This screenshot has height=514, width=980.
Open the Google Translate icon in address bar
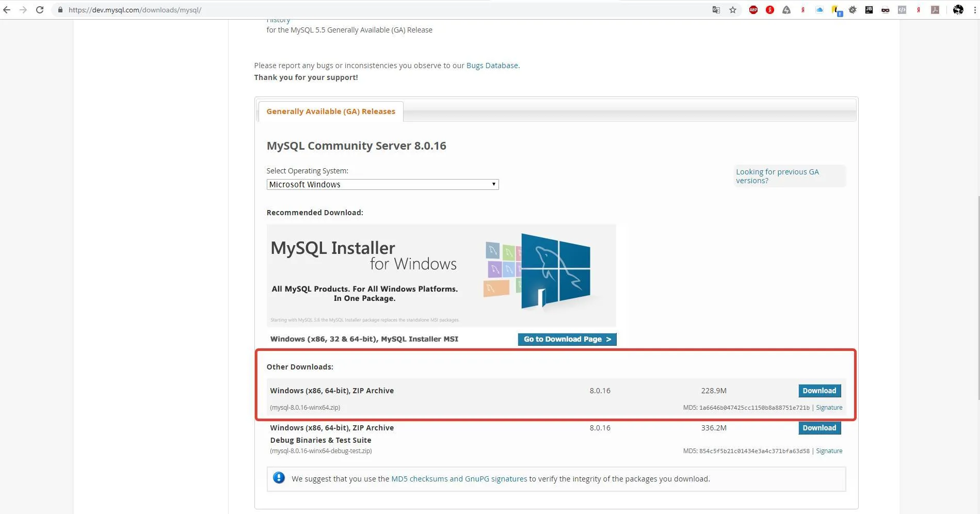(716, 10)
